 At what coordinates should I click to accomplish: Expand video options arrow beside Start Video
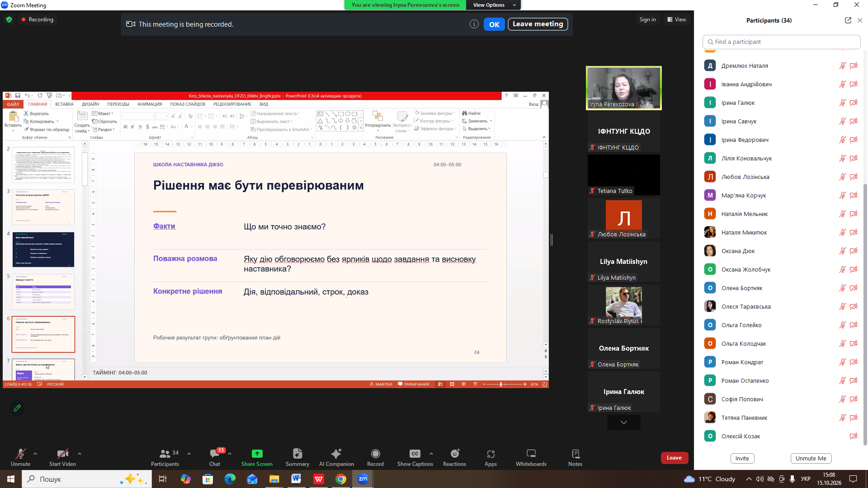pyautogui.click(x=80, y=454)
